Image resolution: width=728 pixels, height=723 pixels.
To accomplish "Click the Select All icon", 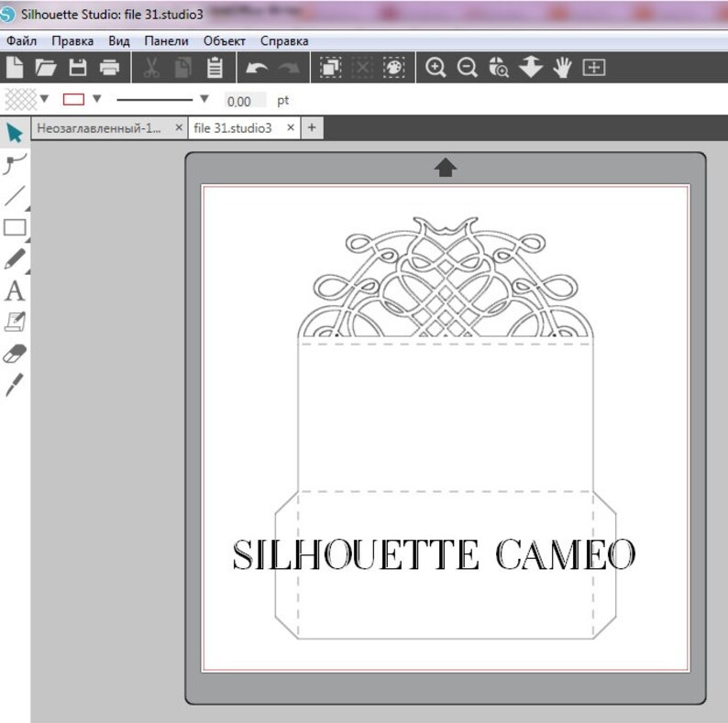I will [331, 68].
